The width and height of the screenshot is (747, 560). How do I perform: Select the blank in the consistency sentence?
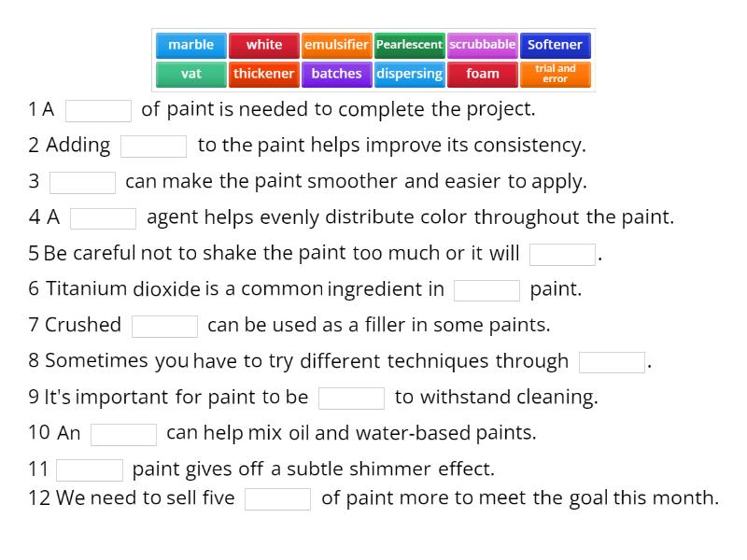point(155,146)
